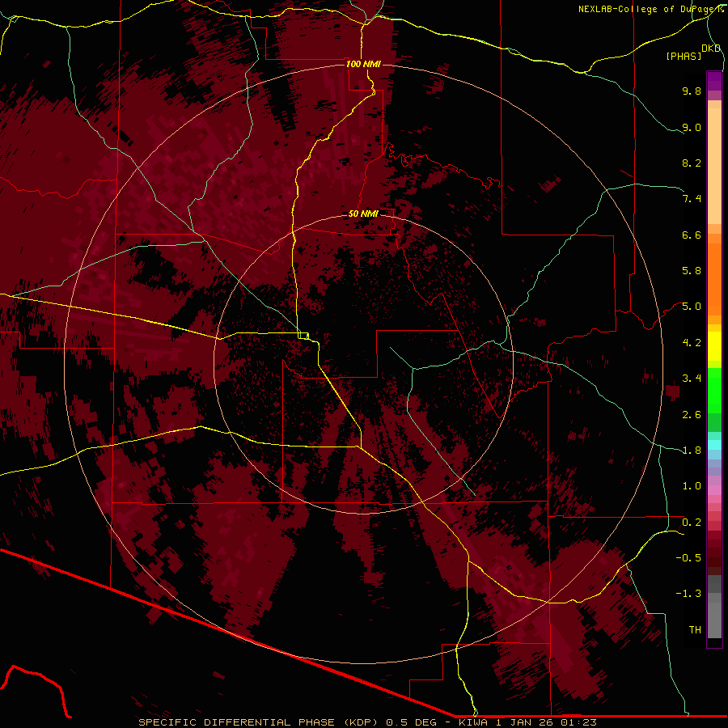The image size is (728, 728).
Task: Click the 1.8 legend value
Action: click(692, 451)
